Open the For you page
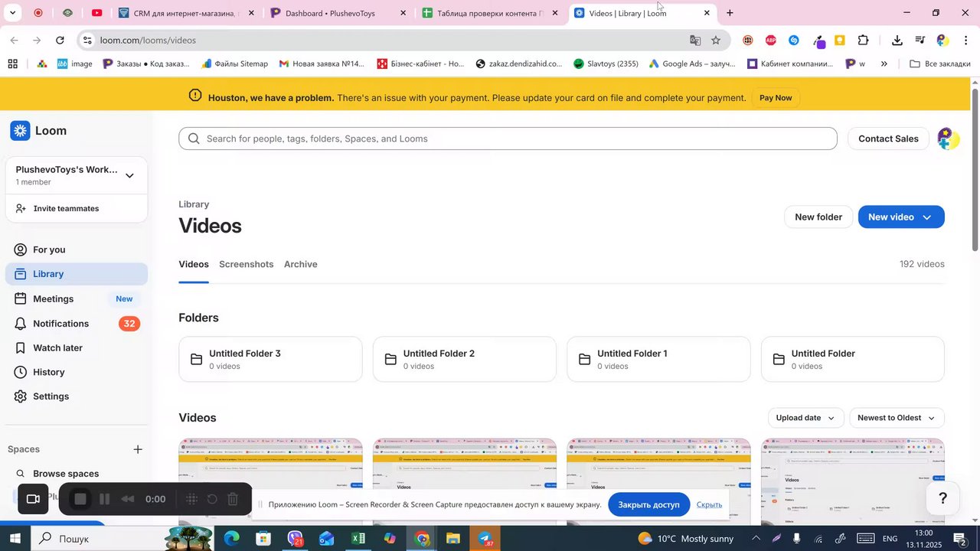The height and width of the screenshot is (551, 980). 77,249
